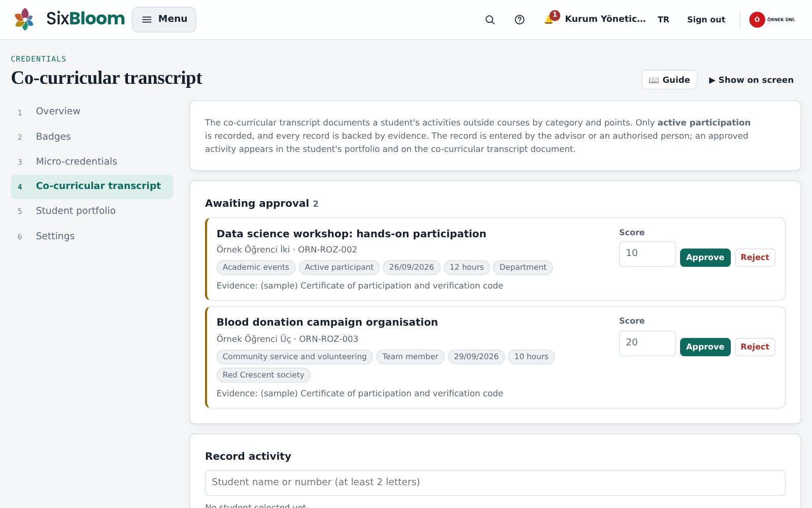Open the Kurum Yönetic... user menu

[x=605, y=19]
